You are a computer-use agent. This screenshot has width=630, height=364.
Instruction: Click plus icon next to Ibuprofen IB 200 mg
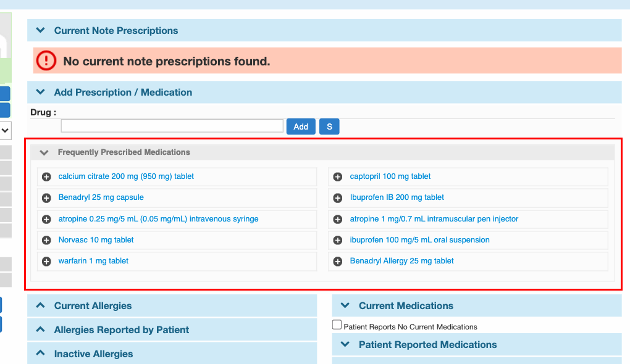tap(338, 198)
